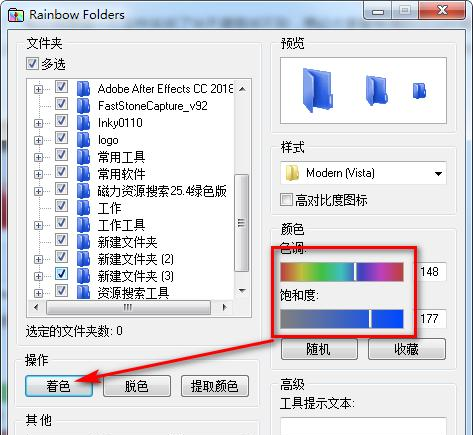The width and height of the screenshot is (473, 435).
Task: Click the 提取颜色 extract color button
Action: click(x=215, y=386)
